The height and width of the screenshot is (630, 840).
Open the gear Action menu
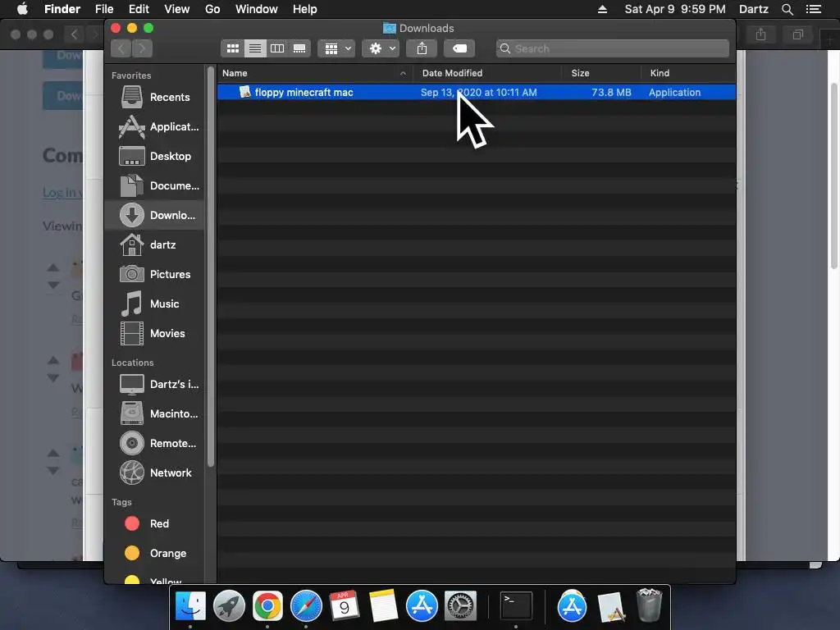[381, 48]
